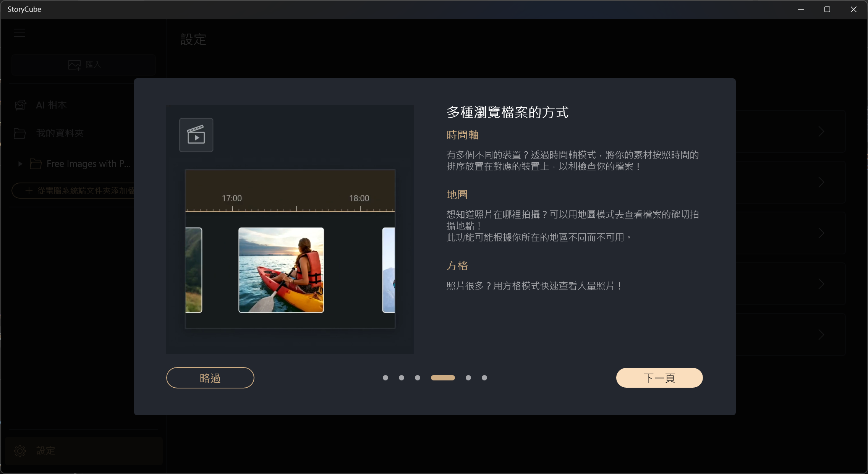Viewport: 868px width, 474px height.
Task: Open the first settings row chevron
Action: (821, 132)
